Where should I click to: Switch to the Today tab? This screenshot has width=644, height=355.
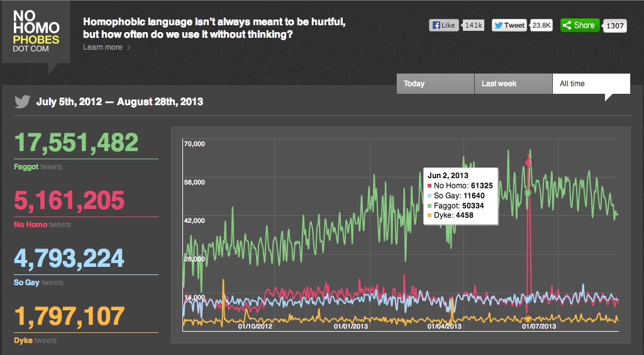pyautogui.click(x=435, y=84)
